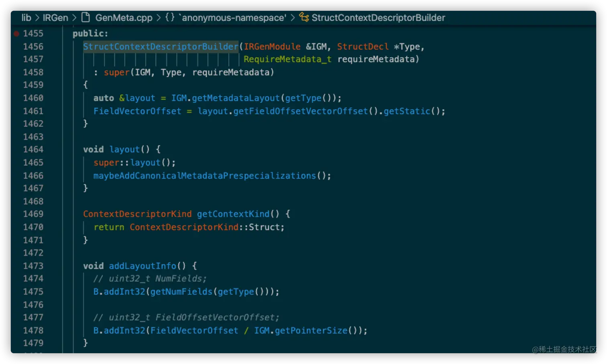Image resolution: width=607 pixels, height=364 pixels.
Task: Click line number 1469 in gutter
Action: point(33,214)
